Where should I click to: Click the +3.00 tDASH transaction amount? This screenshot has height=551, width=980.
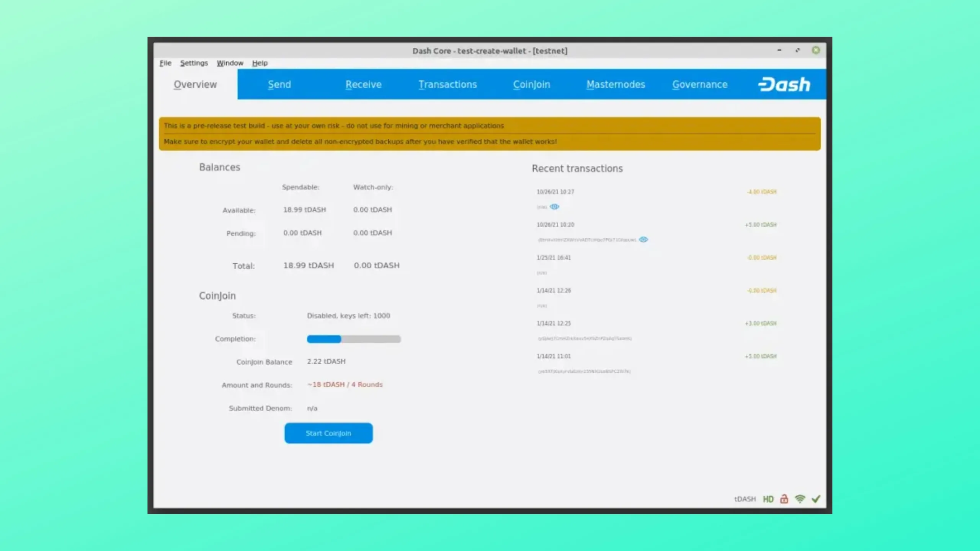(761, 323)
